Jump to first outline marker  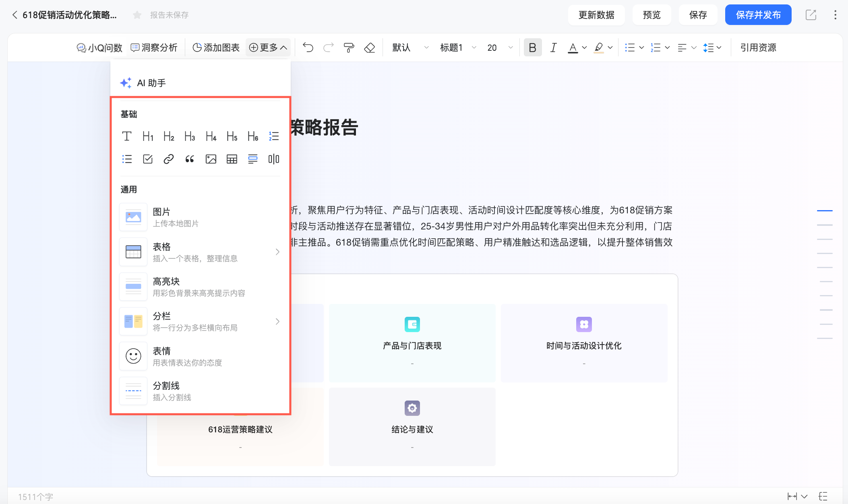click(x=825, y=211)
